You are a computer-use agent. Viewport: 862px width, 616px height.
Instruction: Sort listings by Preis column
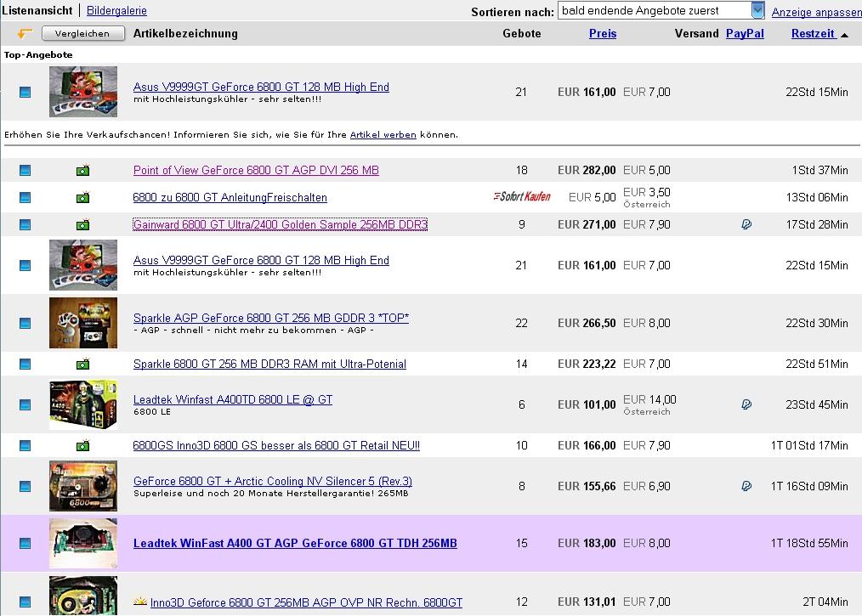point(603,34)
